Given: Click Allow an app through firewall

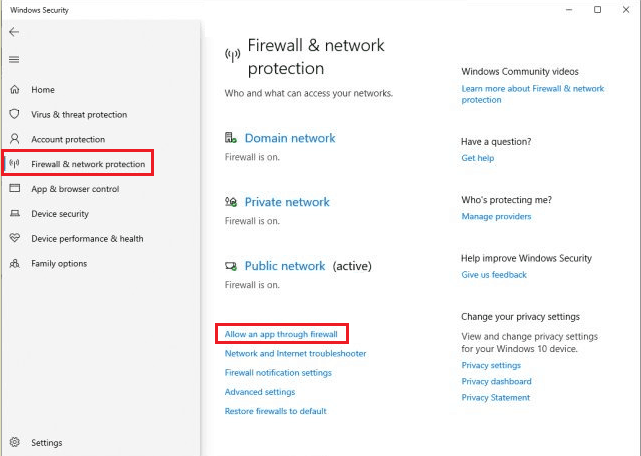Looking at the screenshot, I should tap(281, 334).
